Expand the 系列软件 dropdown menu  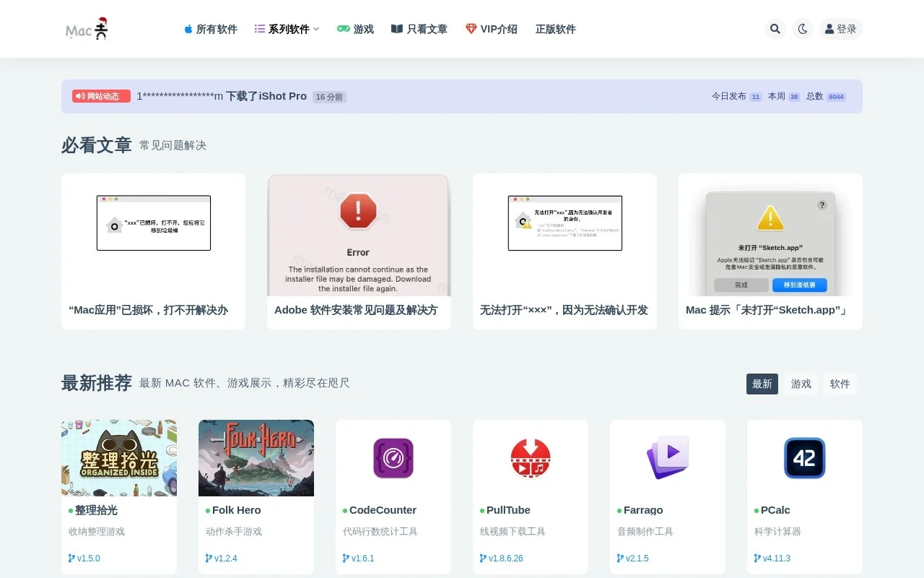286,29
